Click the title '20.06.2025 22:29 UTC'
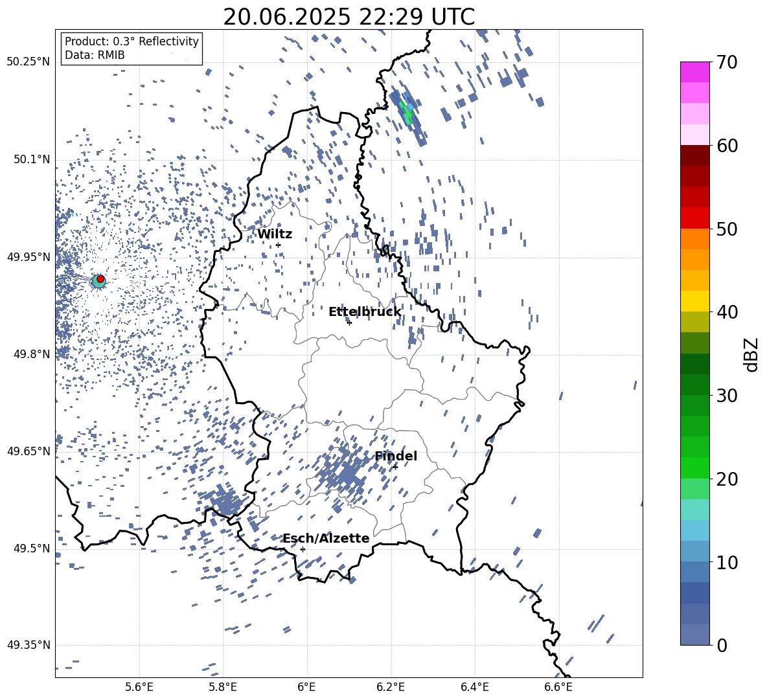This screenshot has width=767, height=700. click(x=349, y=17)
